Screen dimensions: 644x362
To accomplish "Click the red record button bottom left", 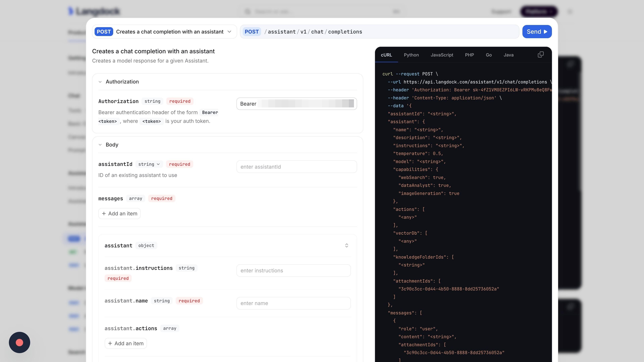I will [19, 342].
